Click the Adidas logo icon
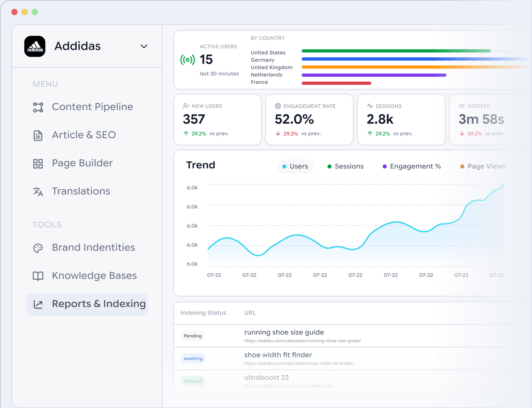The image size is (532, 408). (x=35, y=46)
